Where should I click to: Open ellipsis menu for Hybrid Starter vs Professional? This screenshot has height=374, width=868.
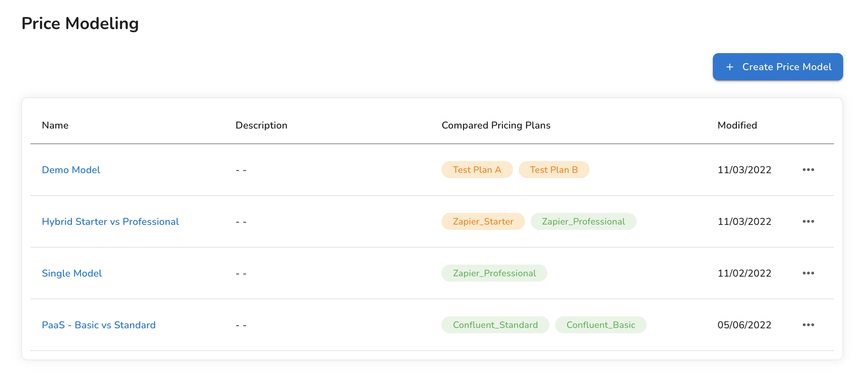click(808, 221)
